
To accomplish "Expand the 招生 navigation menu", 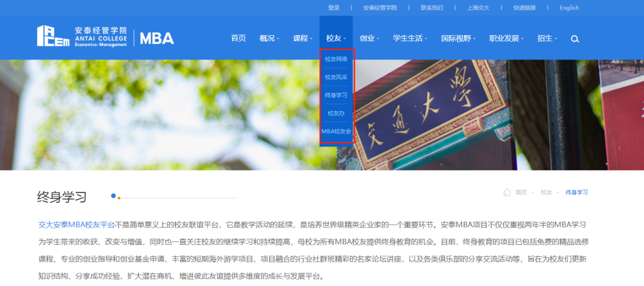I will pyautogui.click(x=547, y=38).
